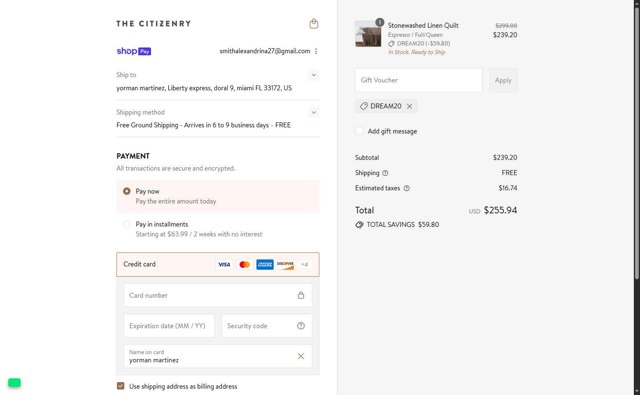Click the item quantity badge on thumbnail
The height and width of the screenshot is (395, 640).
point(380,22)
